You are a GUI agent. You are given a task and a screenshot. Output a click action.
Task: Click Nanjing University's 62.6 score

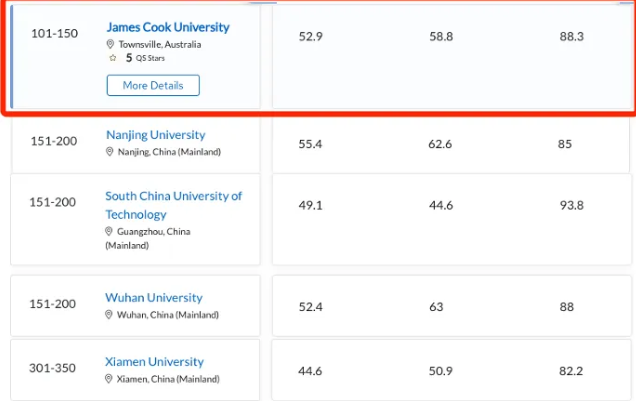pos(440,145)
